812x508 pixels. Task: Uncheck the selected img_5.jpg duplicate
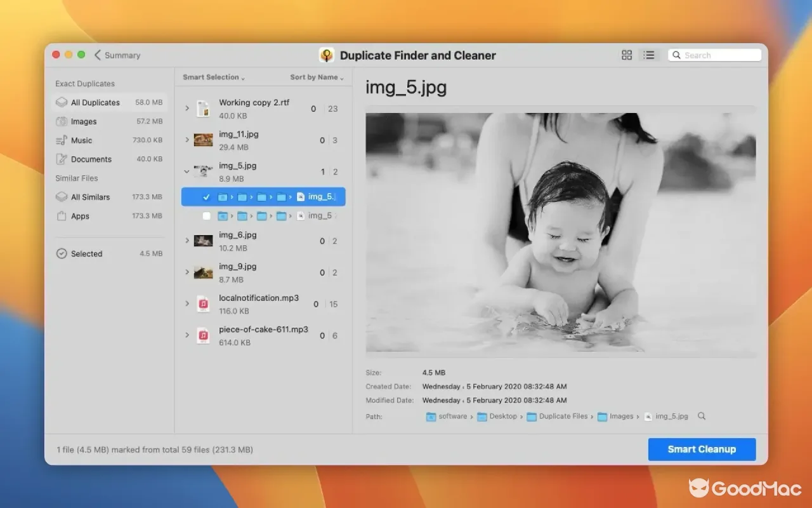click(x=206, y=197)
